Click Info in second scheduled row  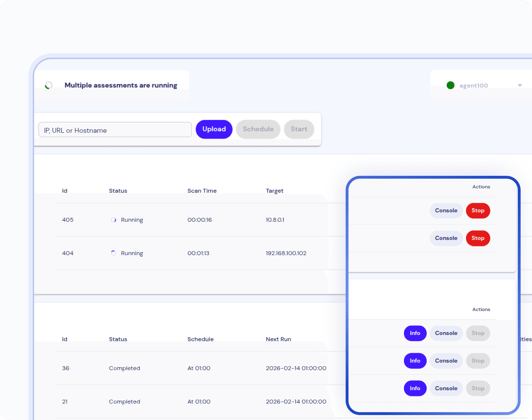[415, 361]
